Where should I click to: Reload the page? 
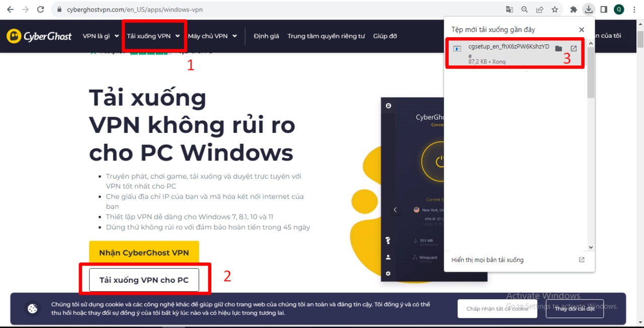40,10
